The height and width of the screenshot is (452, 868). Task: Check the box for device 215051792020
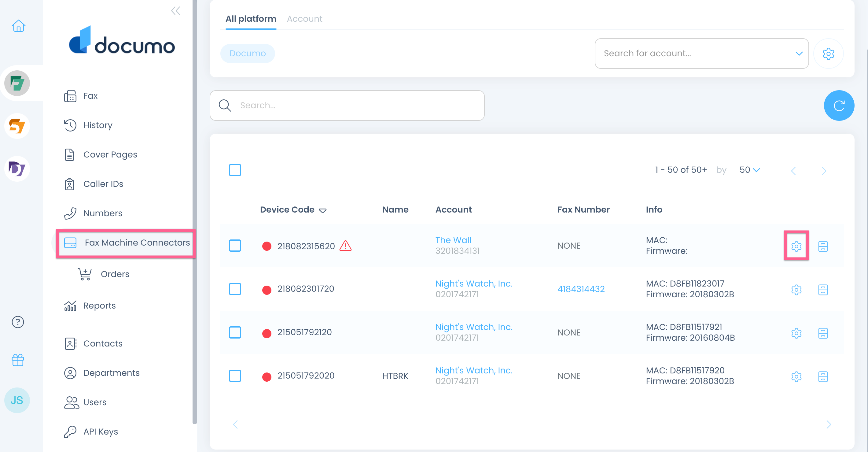pos(235,376)
